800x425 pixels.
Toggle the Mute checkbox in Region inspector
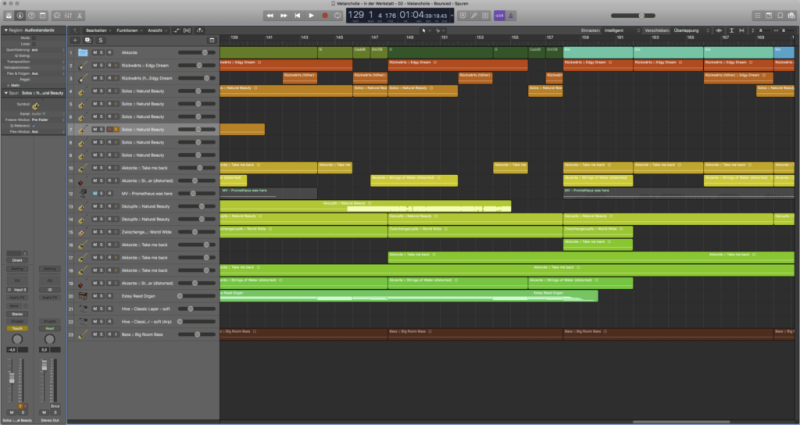tap(34, 38)
